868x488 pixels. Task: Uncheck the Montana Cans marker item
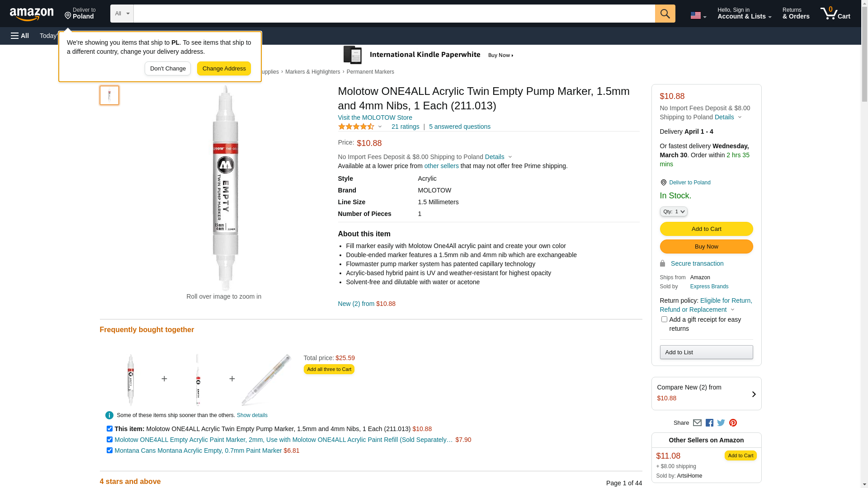tap(109, 450)
